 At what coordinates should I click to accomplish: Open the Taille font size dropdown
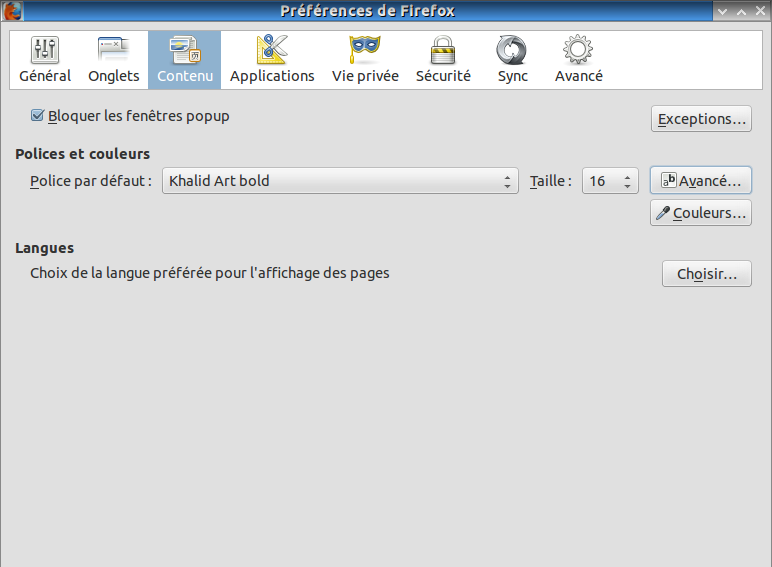610,181
